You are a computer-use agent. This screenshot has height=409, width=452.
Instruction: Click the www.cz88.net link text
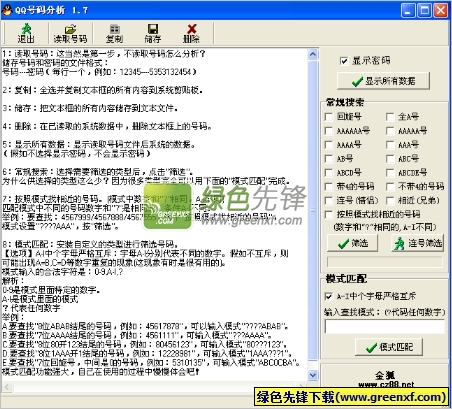[x=386, y=385]
